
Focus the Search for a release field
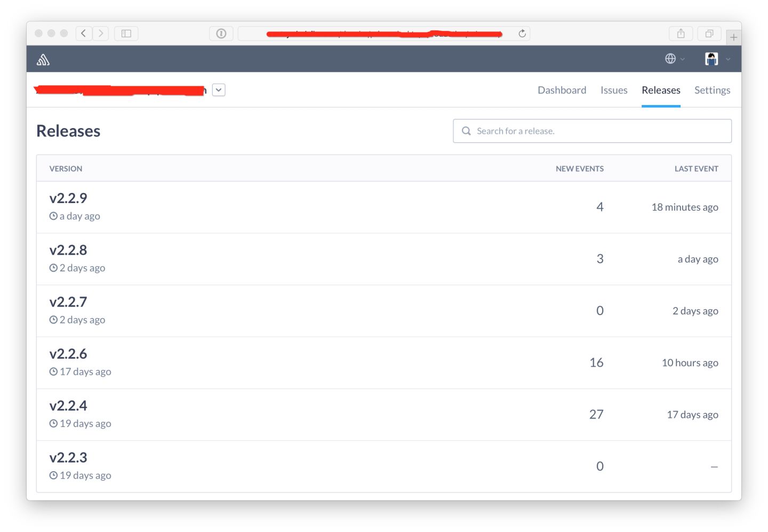coord(592,131)
